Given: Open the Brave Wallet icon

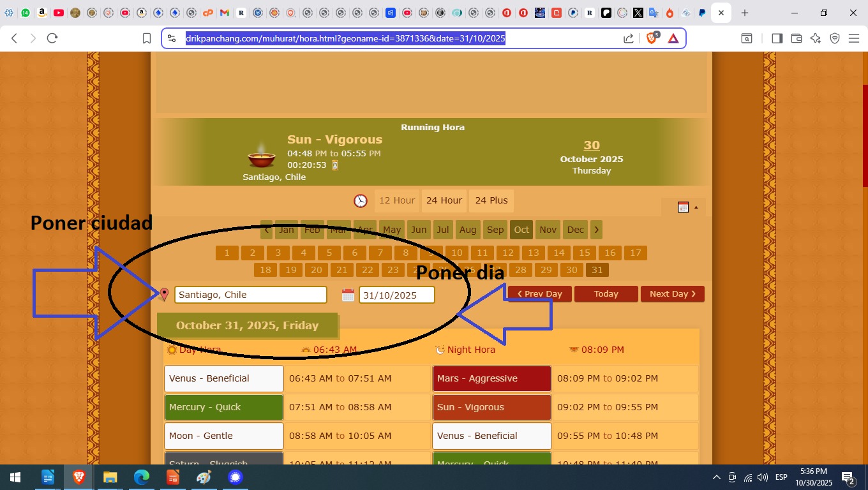Looking at the screenshot, I should tap(796, 38).
